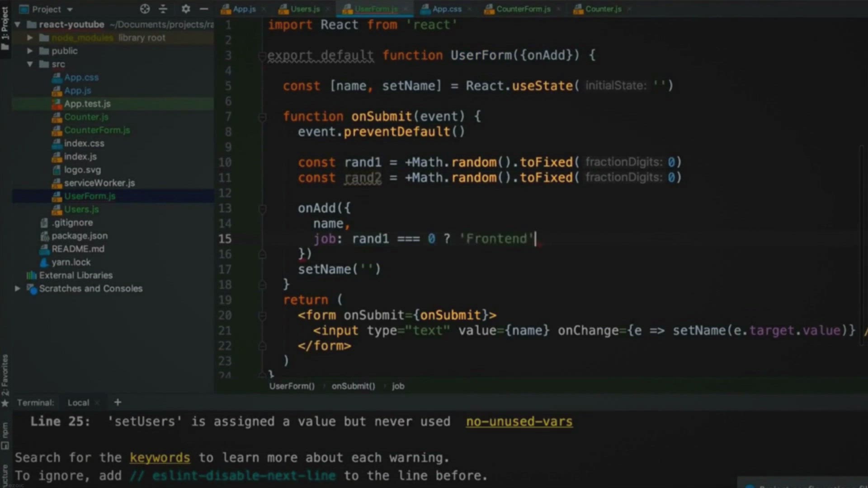Click the keywords link in the warning message

pos(160,457)
